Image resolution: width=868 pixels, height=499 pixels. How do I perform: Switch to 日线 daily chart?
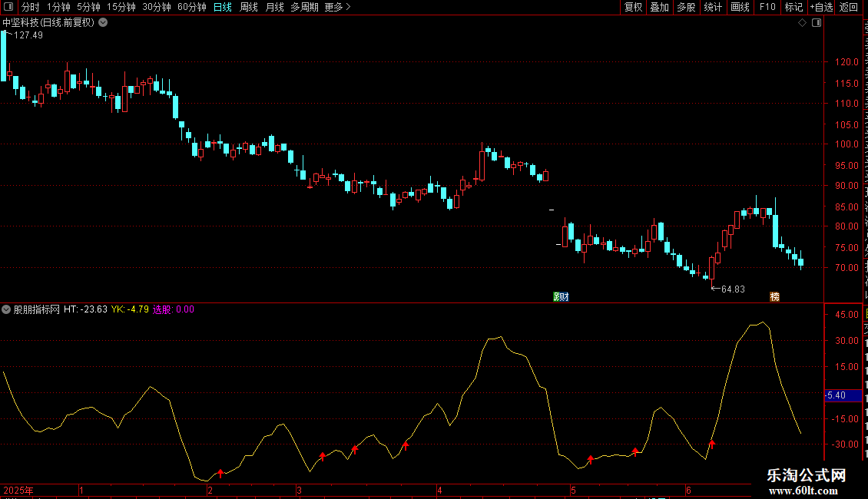point(223,7)
